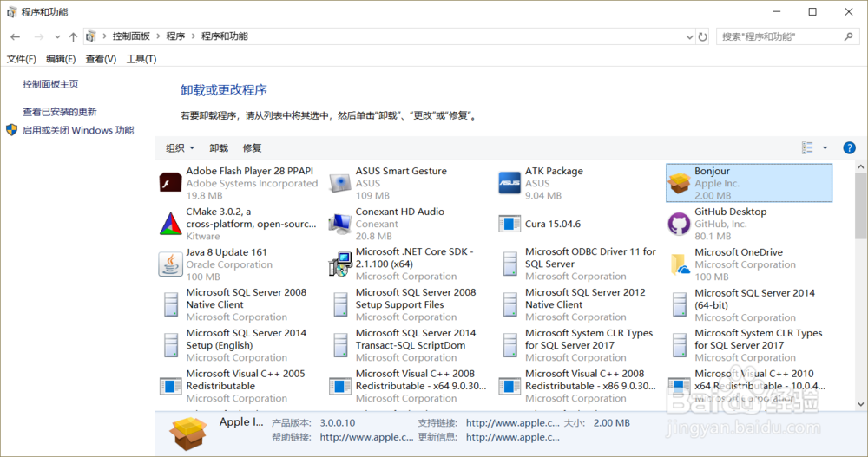Click the refresh icon beside the address bar
Screen dimensions: 868x457
click(x=702, y=36)
